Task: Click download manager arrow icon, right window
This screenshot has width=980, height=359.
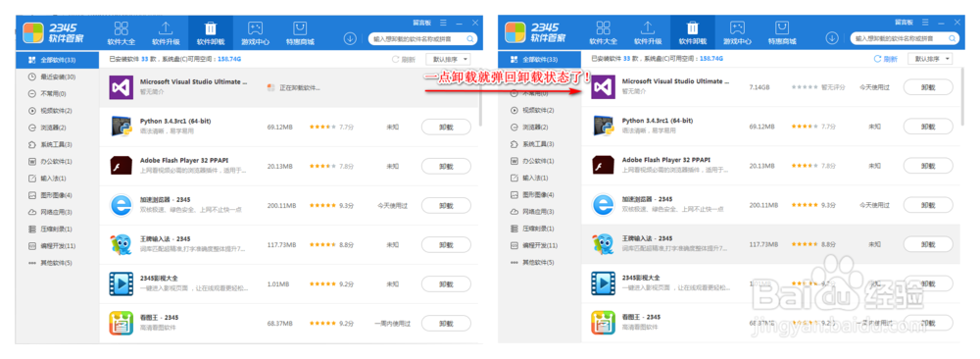Action: [x=832, y=39]
